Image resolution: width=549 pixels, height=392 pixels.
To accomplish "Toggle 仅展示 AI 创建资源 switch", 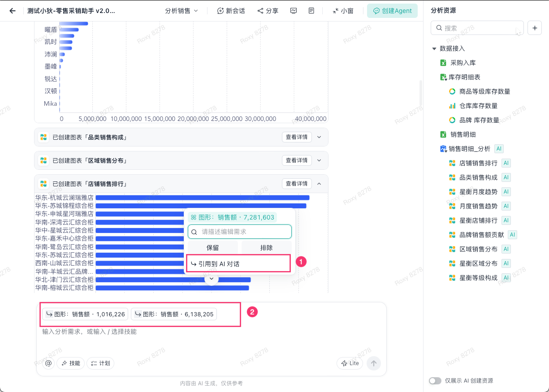I will click(435, 381).
